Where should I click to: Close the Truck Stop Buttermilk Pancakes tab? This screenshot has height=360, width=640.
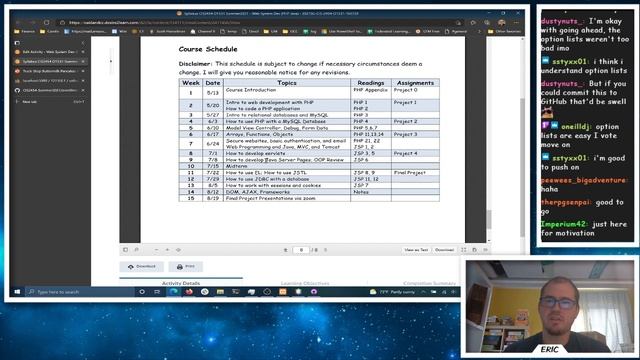83,71
